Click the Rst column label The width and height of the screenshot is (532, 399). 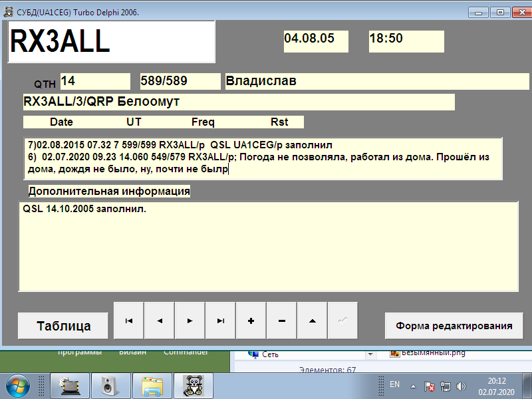coord(279,122)
